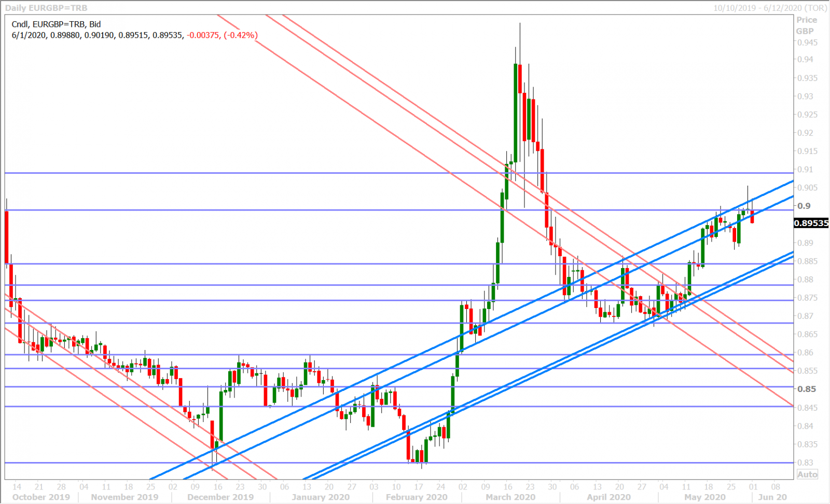830x504 pixels.
Task: Click the Price GBP axis header
Action: (x=807, y=25)
